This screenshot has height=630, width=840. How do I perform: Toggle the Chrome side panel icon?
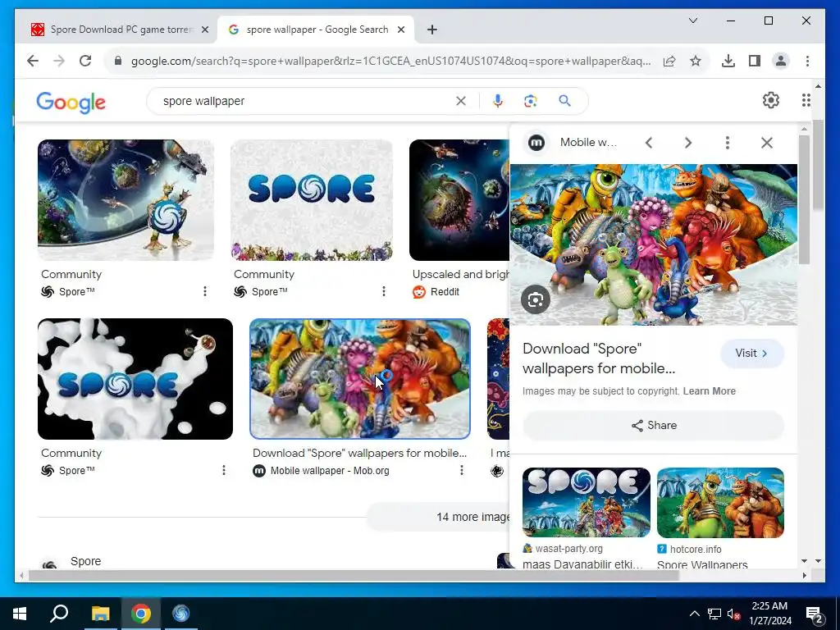point(755,61)
